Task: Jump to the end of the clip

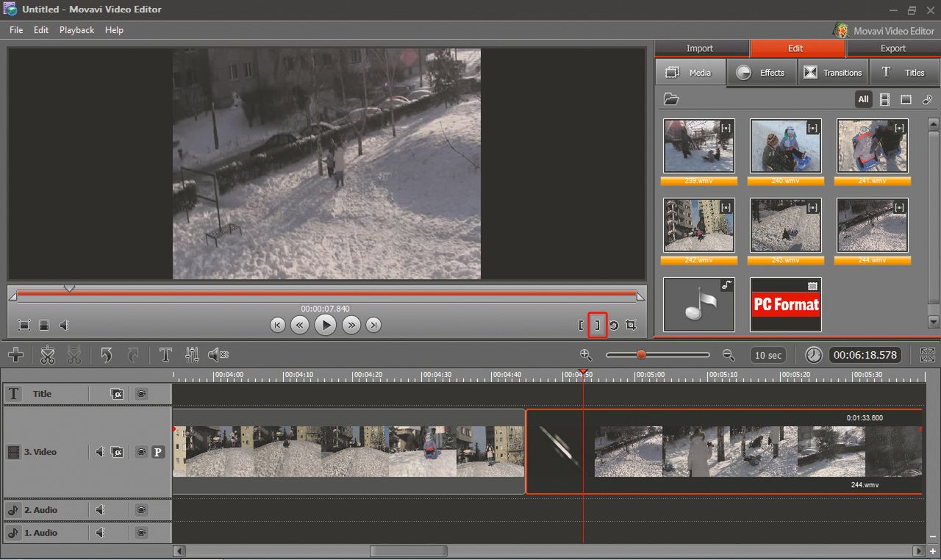Action: [x=373, y=325]
